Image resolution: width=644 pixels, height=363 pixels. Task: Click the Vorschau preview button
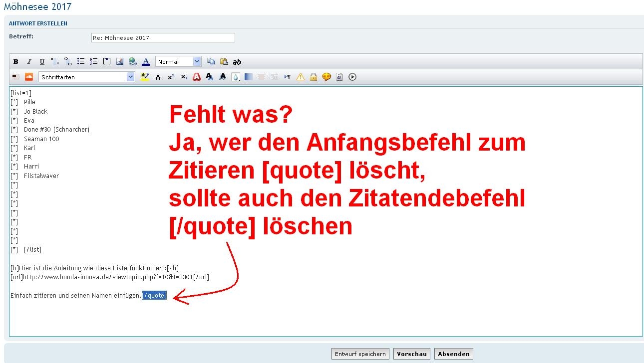pos(412,354)
